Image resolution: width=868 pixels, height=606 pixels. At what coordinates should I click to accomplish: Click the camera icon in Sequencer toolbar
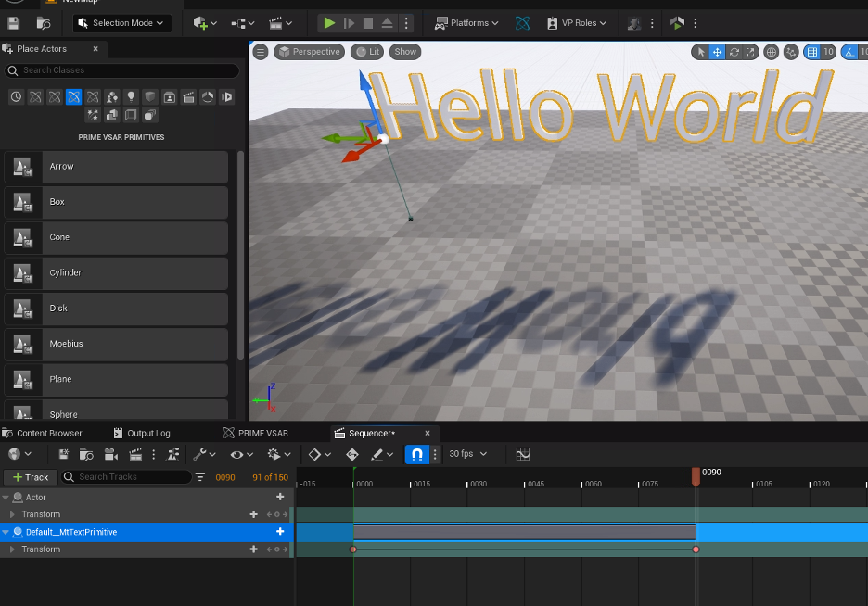pyautogui.click(x=111, y=454)
